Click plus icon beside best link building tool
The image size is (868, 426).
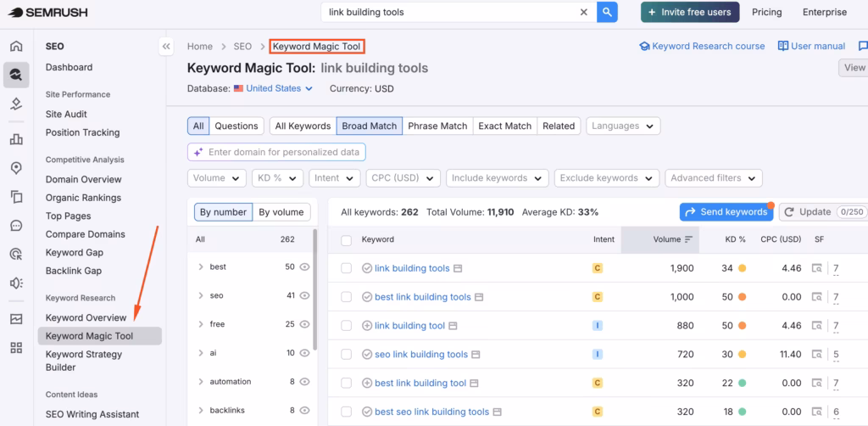366,383
